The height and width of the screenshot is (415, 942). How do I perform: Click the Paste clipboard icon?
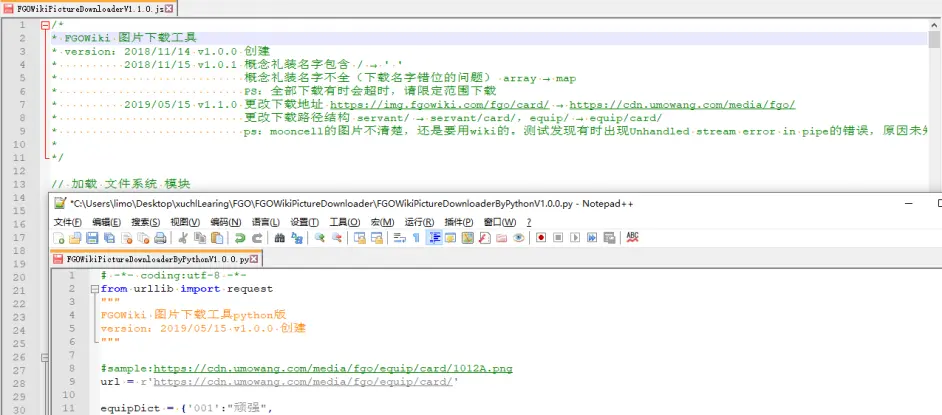217,238
